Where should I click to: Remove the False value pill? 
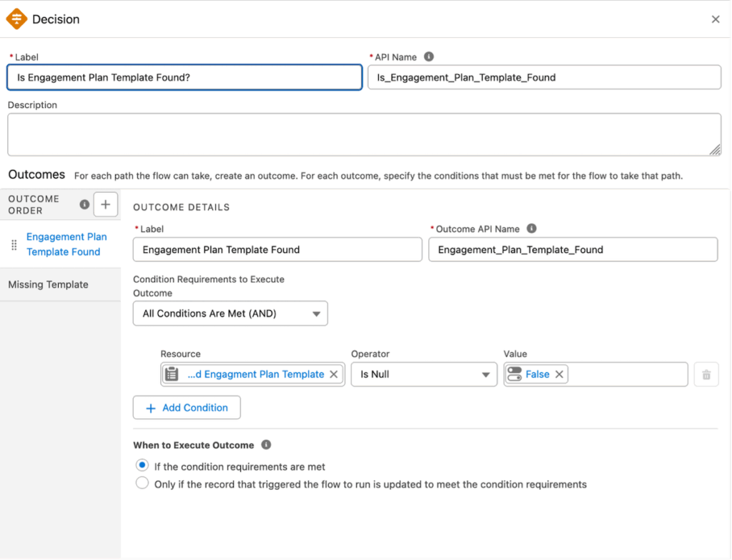(x=559, y=374)
